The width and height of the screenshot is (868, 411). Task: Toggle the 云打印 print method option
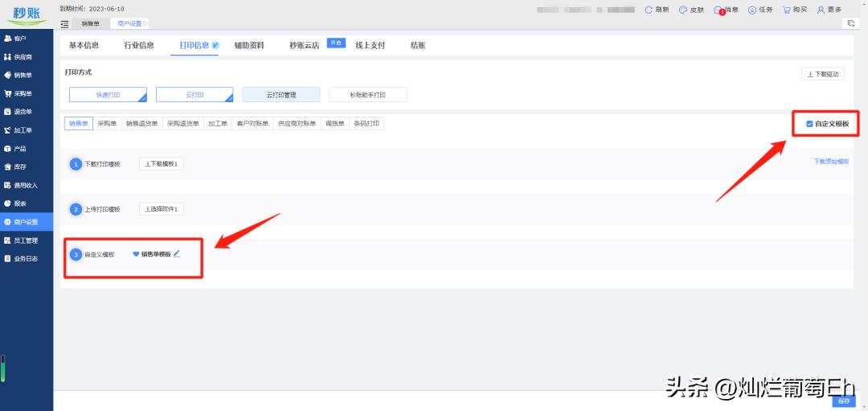click(194, 95)
